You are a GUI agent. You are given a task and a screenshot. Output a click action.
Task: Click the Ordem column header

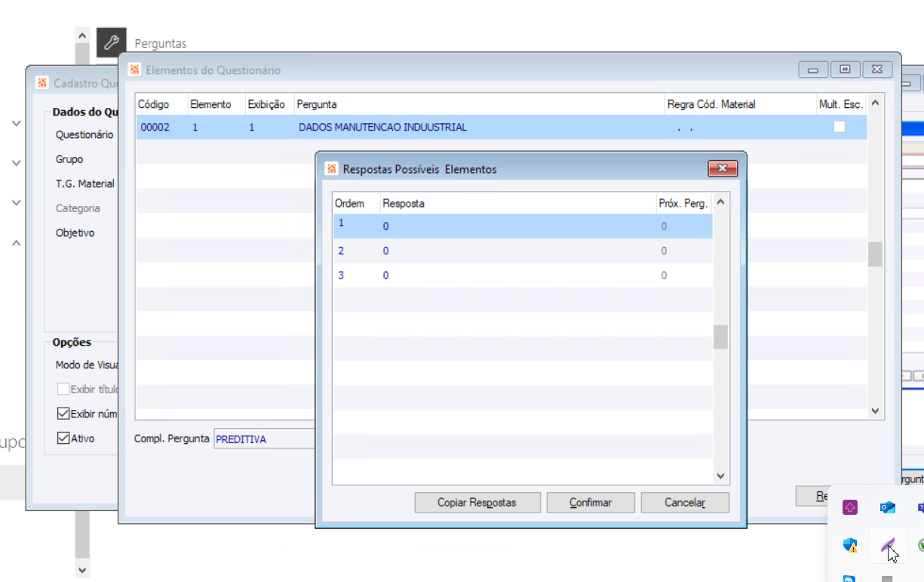[x=356, y=203]
